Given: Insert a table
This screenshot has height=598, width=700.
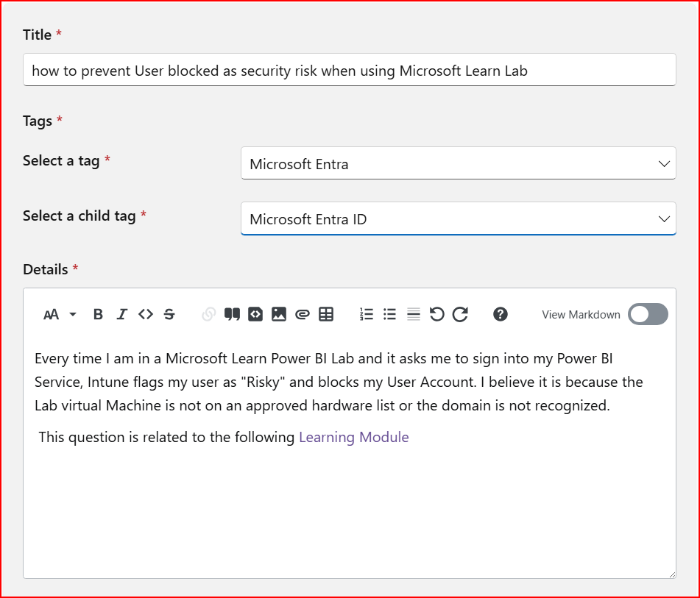Looking at the screenshot, I should [x=326, y=315].
